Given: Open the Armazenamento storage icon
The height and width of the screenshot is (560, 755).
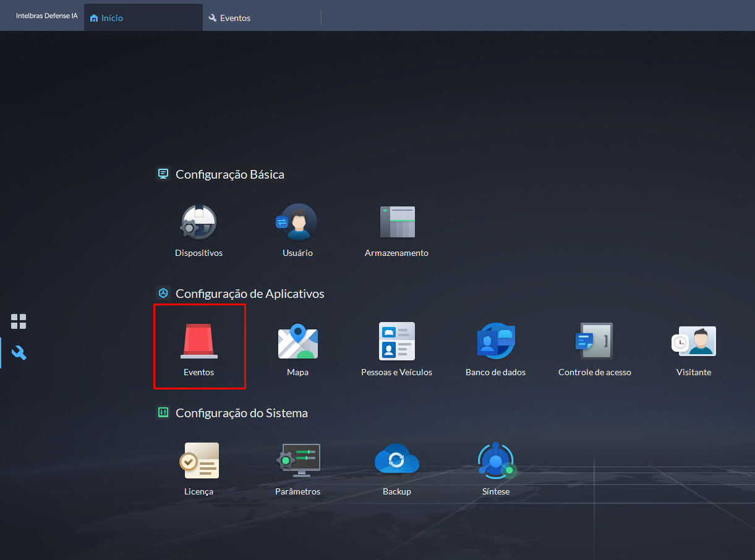Looking at the screenshot, I should [397, 223].
